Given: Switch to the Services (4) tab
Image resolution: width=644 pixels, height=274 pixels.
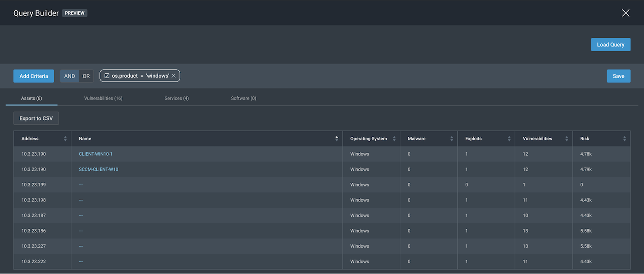Looking at the screenshot, I should point(177,98).
